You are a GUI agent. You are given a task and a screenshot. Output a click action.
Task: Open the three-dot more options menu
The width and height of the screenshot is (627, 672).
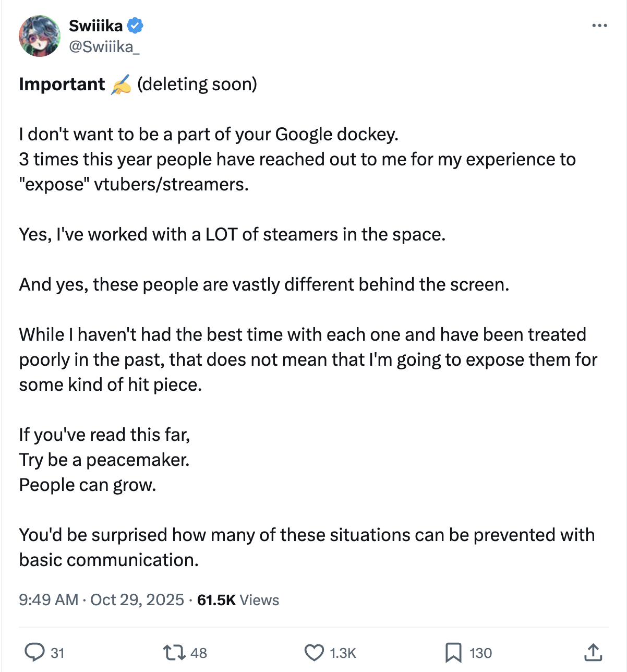(x=599, y=26)
